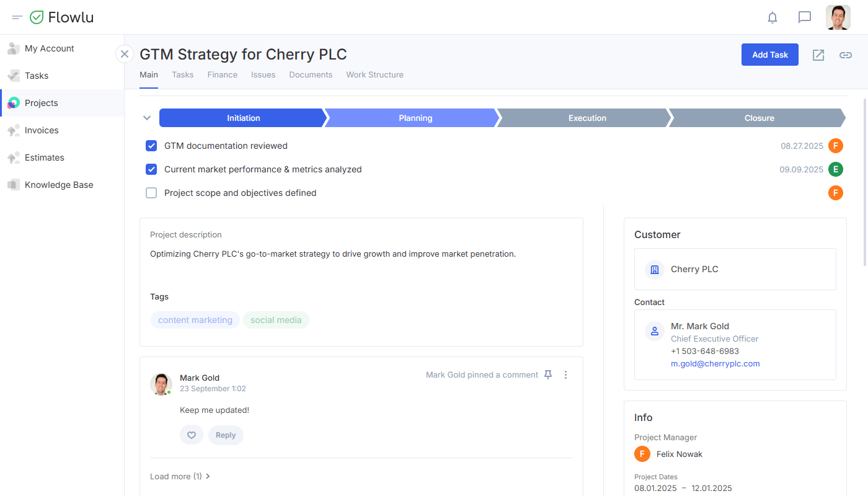Copy project link via chain icon
Screen dimensions: 868x496
(x=846, y=55)
